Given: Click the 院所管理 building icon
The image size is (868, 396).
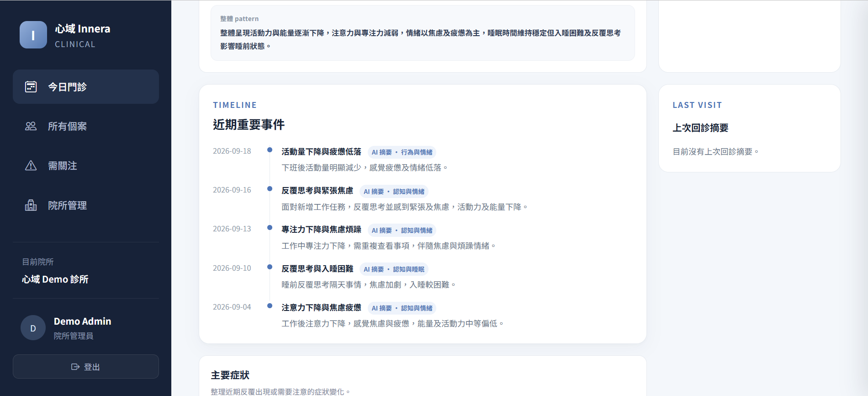Looking at the screenshot, I should click(31, 205).
